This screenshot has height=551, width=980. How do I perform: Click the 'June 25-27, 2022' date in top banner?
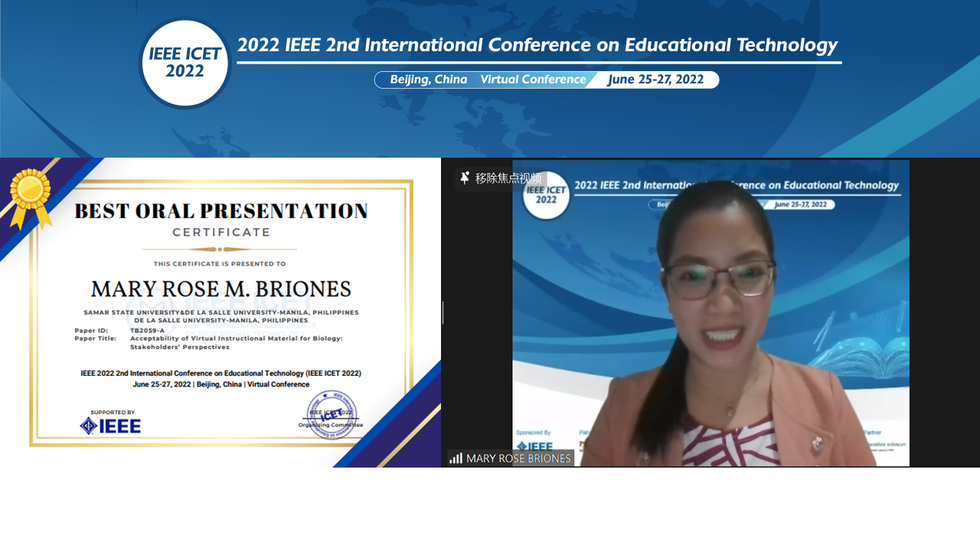656,80
